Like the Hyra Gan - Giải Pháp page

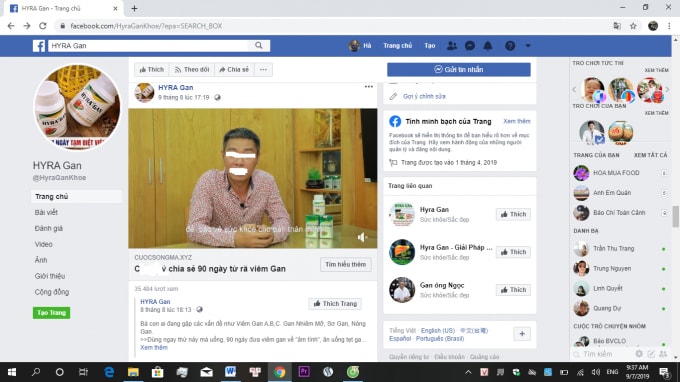tap(513, 252)
